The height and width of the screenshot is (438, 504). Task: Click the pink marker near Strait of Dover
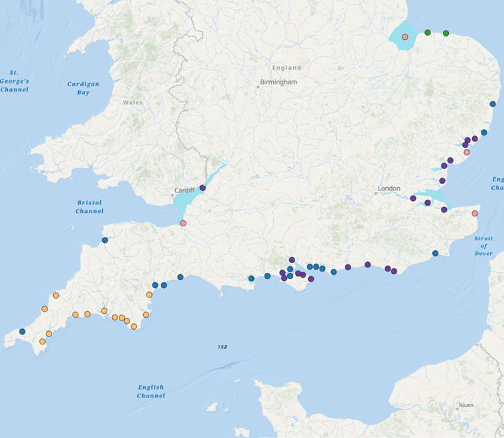point(475,214)
